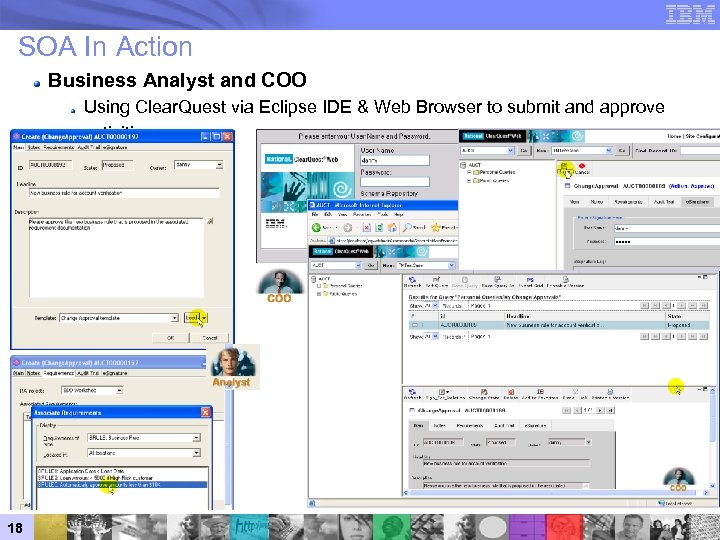
Task: Click Internet Explorer Home icon
Action: click(x=393, y=227)
